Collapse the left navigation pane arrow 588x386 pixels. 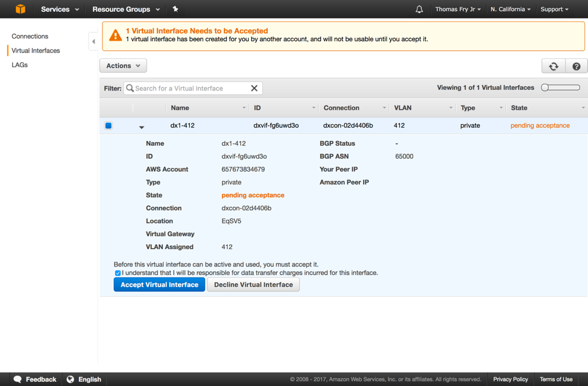93,42
